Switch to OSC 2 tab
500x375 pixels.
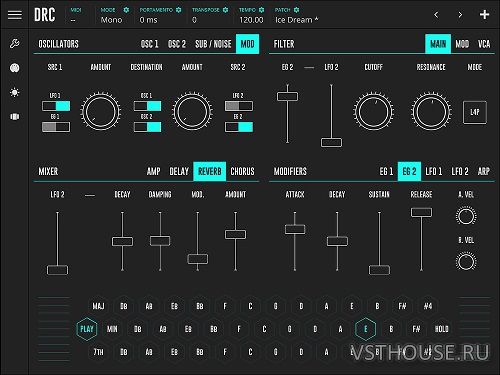point(177,44)
